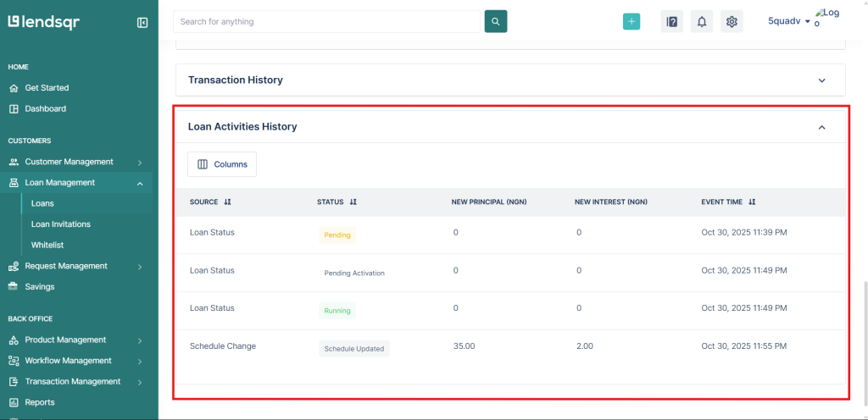
Task: Click the Loan Status cell in Running row
Action: [x=212, y=308]
